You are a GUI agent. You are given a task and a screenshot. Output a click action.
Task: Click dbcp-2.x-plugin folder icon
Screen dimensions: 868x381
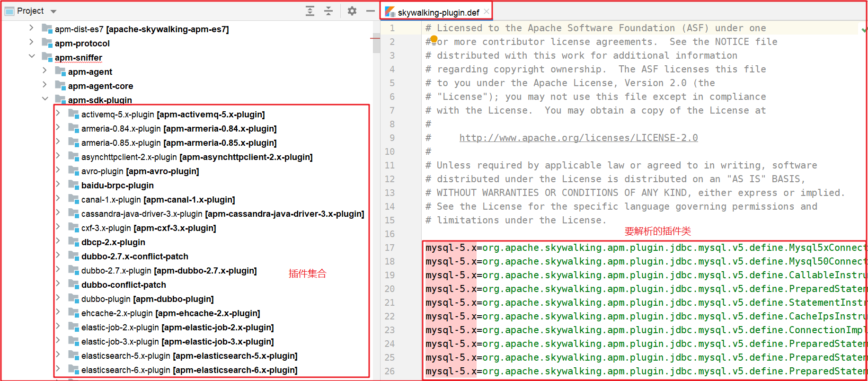click(73, 241)
